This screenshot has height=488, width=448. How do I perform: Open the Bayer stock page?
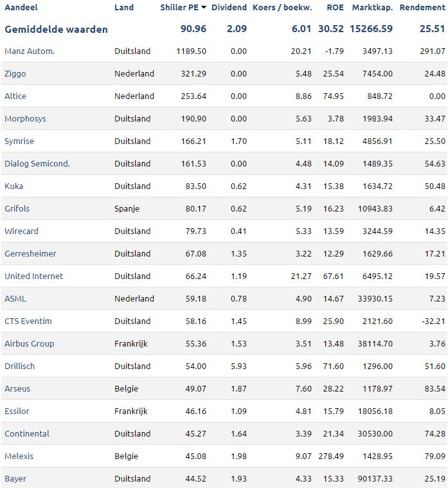pyautogui.click(x=15, y=478)
